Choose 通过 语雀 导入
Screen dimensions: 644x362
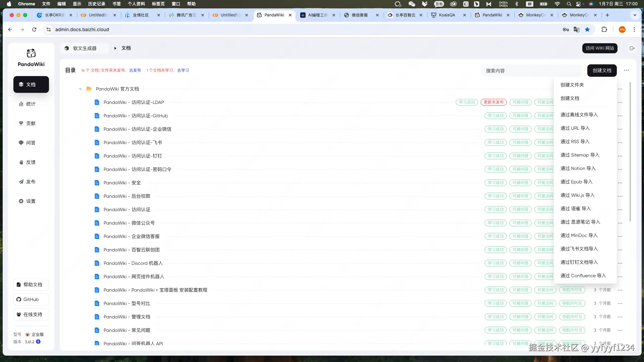585,208
